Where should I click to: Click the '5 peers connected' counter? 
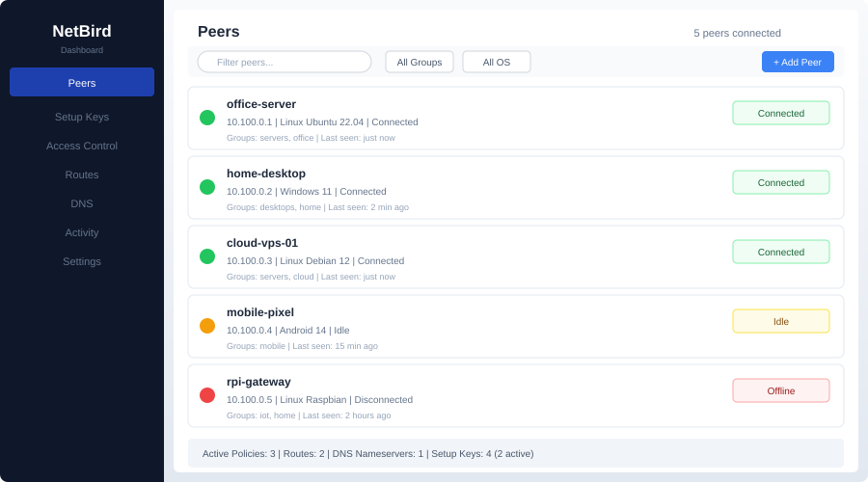(x=738, y=33)
